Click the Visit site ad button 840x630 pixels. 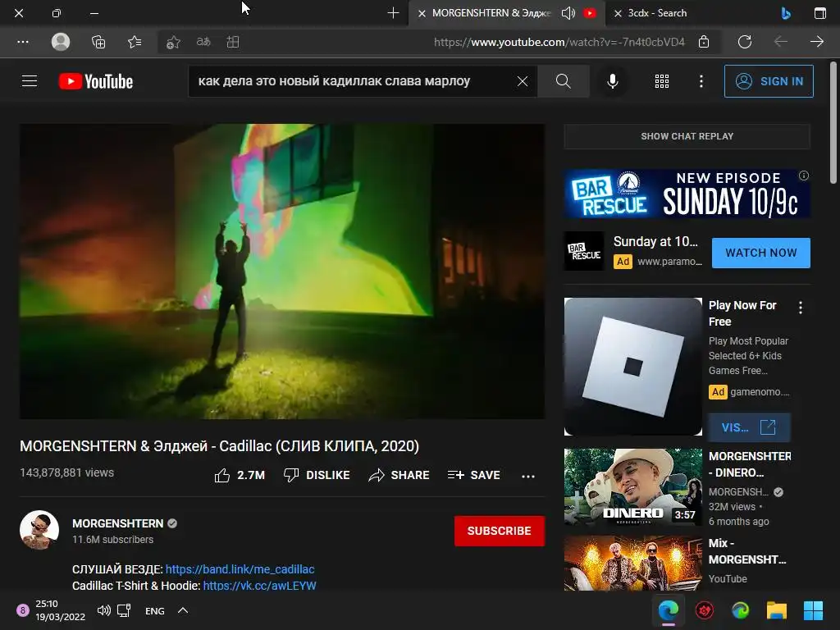pos(749,427)
